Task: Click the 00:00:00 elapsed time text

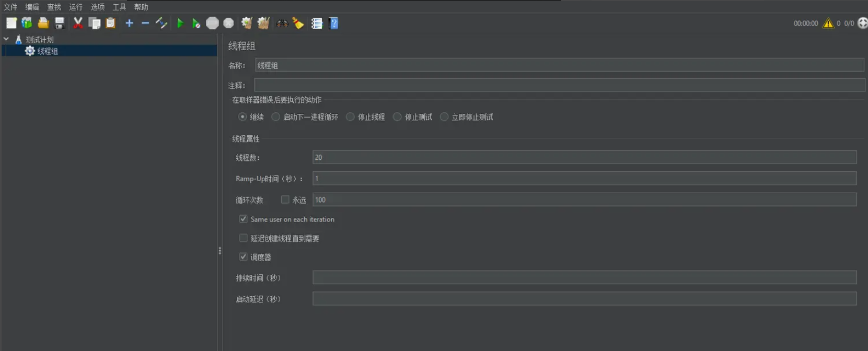Action: click(x=805, y=23)
